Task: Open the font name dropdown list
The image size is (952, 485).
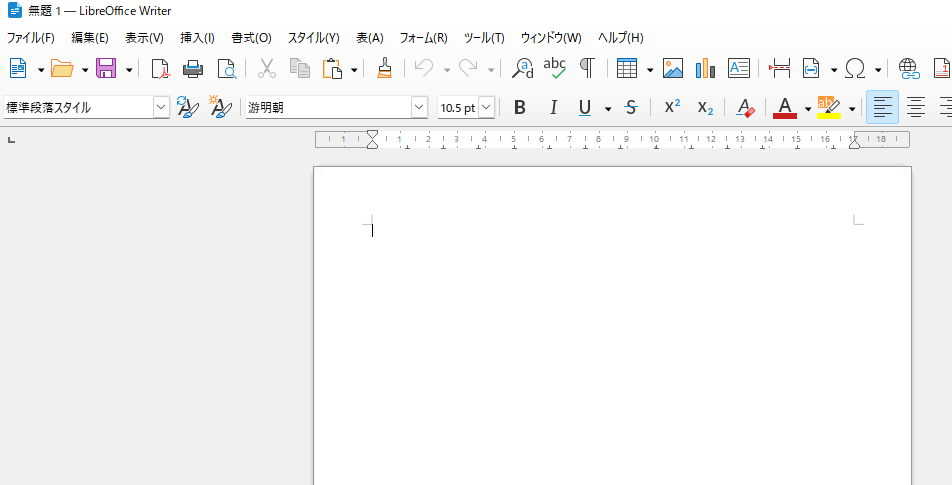Action: point(419,107)
